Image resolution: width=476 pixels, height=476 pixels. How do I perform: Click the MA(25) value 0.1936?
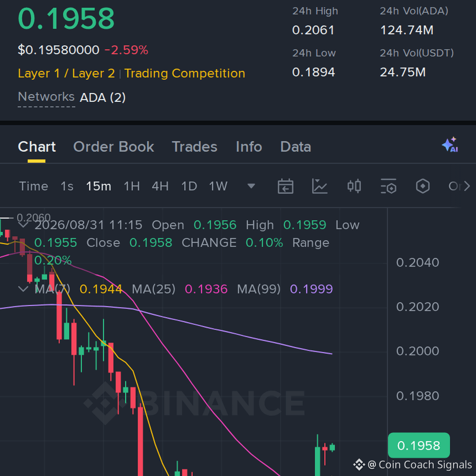pyautogui.click(x=206, y=289)
